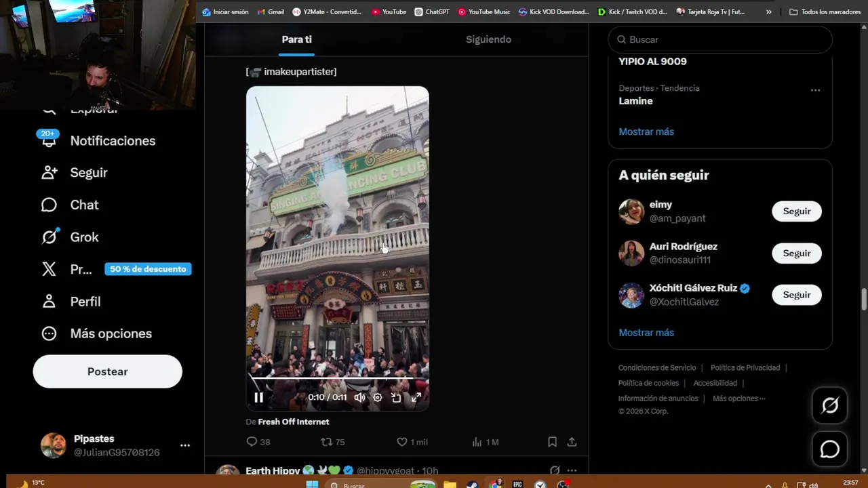
Task: Open Y2Mate bookmark
Action: point(327,12)
